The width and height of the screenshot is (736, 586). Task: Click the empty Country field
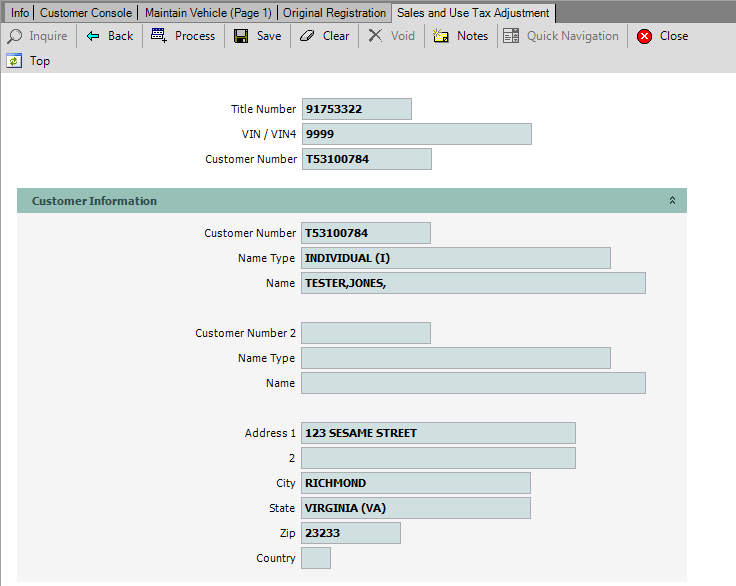click(x=316, y=558)
